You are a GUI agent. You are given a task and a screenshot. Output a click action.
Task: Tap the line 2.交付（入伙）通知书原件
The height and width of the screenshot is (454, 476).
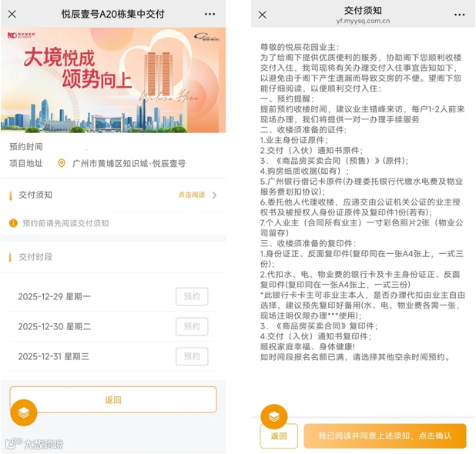(x=311, y=150)
